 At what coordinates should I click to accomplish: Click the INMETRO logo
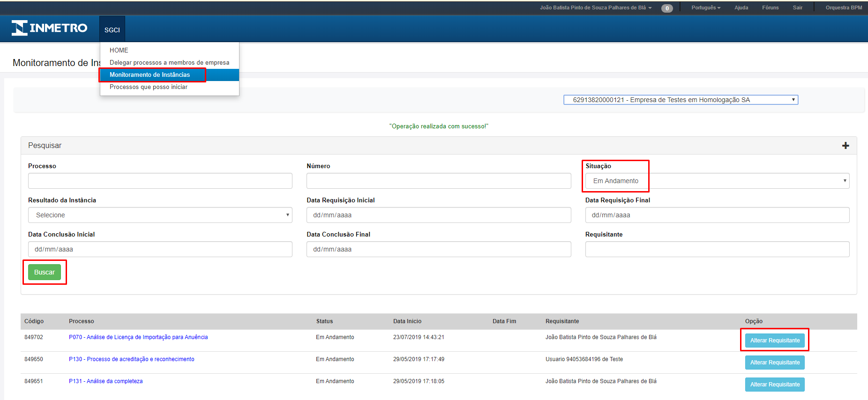tap(49, 28)
